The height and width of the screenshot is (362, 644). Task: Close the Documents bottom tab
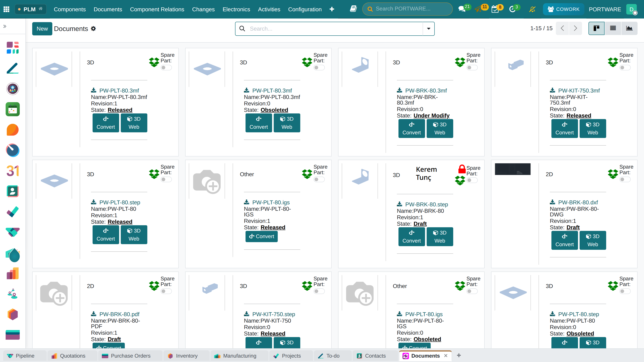click(x=446, y=356)
